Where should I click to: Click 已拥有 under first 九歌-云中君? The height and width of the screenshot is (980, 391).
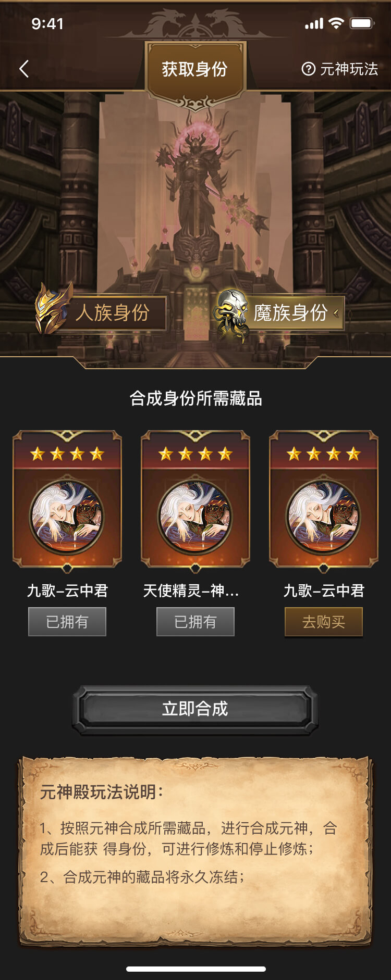tap(67, 622)
